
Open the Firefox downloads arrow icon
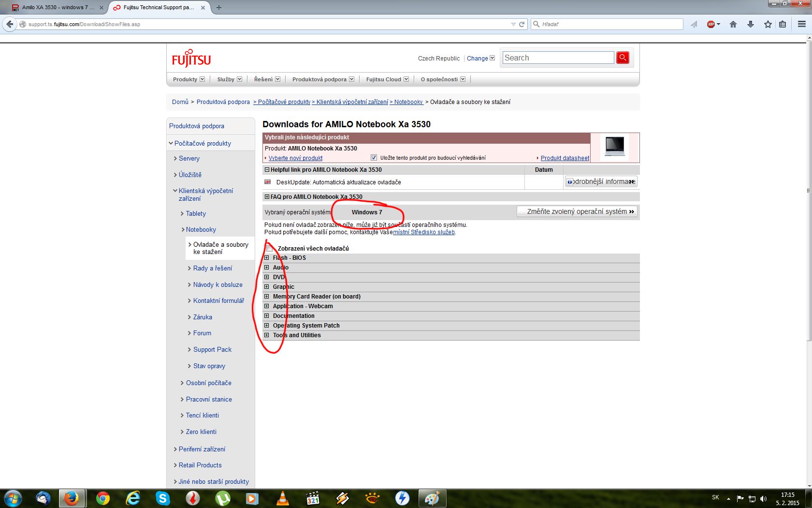[x=751, y=24]
